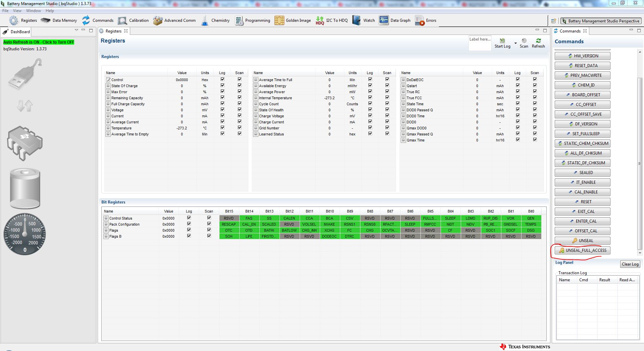The height and width of the screenshot is (351, 644).
Task: Open the Data Graph tool
Action: coord(395,20)
